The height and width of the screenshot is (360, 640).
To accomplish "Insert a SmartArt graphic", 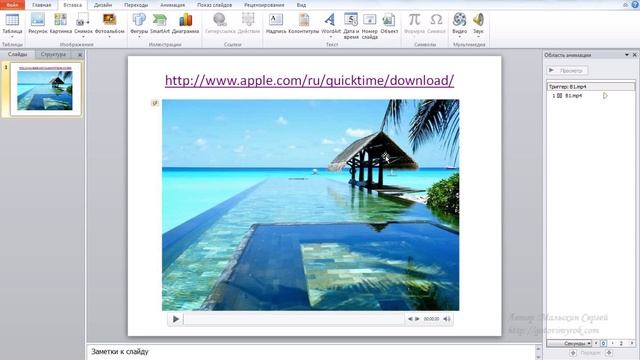I will 160,20.
